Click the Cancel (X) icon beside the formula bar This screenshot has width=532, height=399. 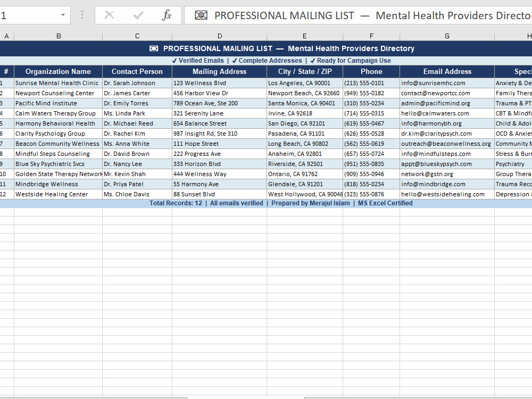coord(109,15)
